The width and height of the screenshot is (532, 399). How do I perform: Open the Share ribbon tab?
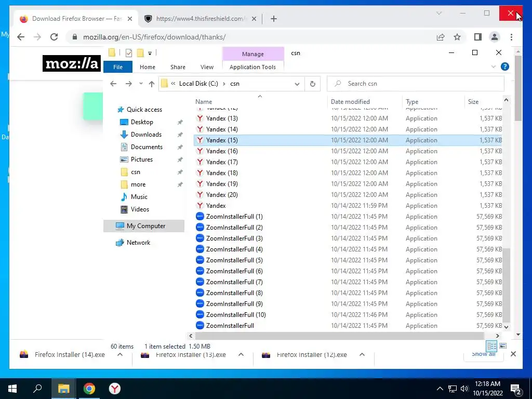[x=178, y=67]
